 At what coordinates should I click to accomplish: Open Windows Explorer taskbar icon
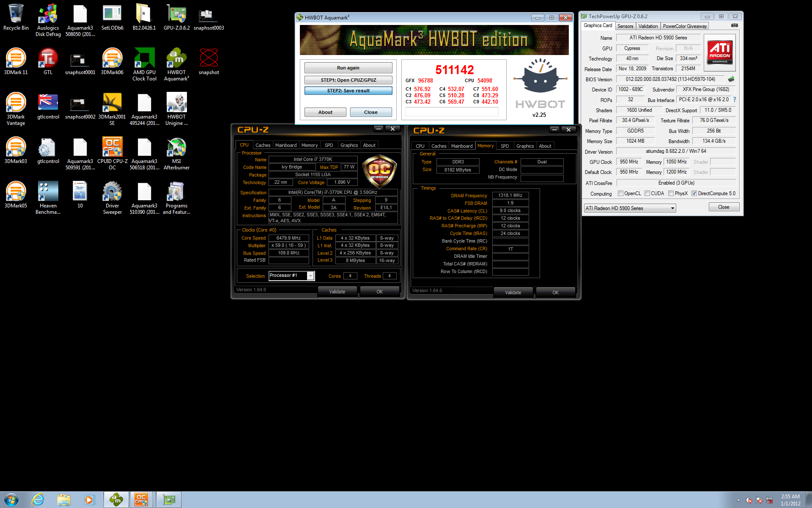pyautogui.click(x=64, y=500)
